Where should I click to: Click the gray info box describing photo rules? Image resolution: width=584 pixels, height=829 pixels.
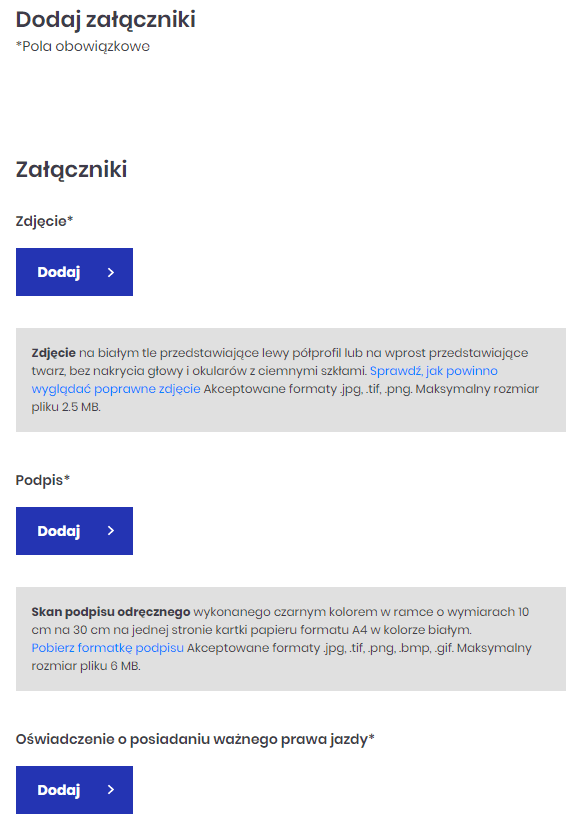point(292,380)
